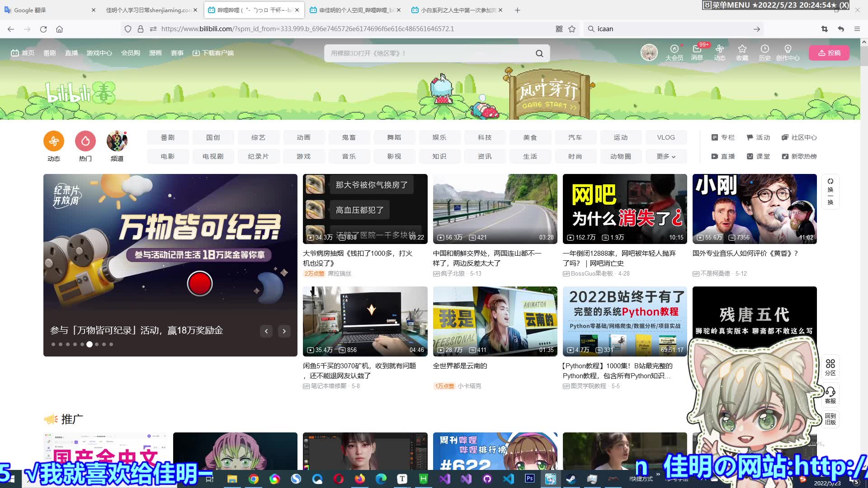
Task: Open uploader link 笔记本维修厮
Action: 329,386
